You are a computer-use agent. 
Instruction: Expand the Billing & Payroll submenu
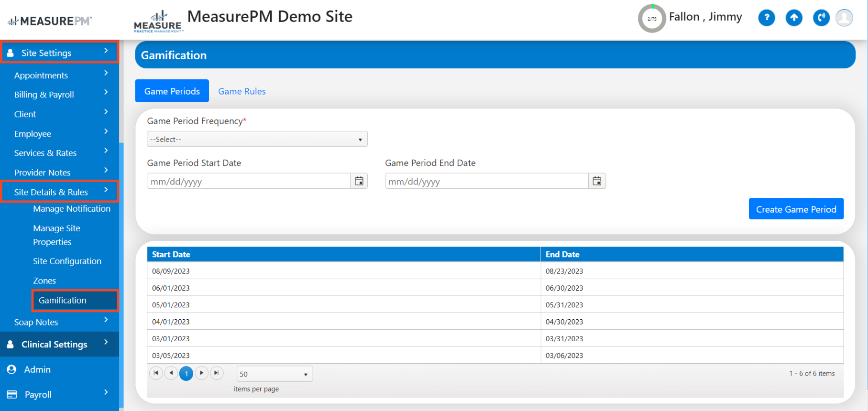click(106, 92)
